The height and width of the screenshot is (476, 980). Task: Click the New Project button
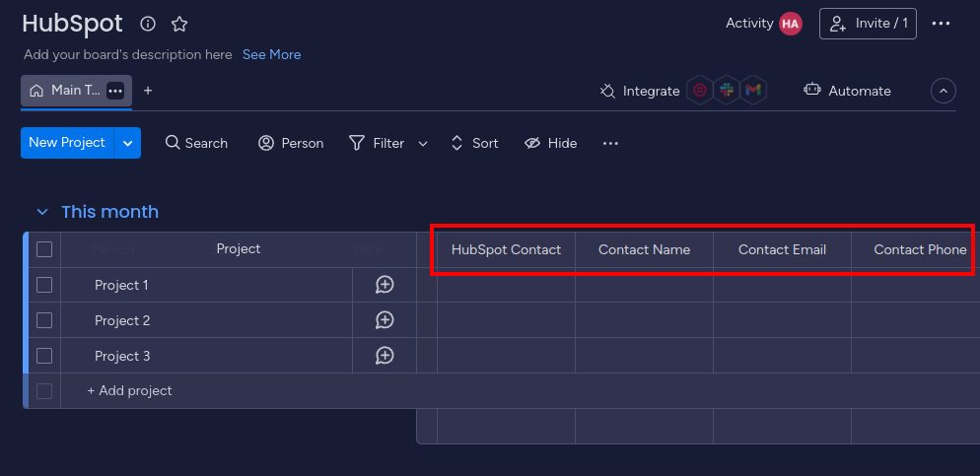(x=67, y=143)
